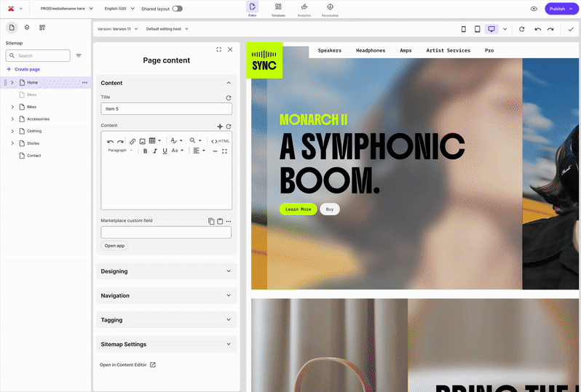
Task: Expand the Designing section
Action: click(x=166, y=271)
